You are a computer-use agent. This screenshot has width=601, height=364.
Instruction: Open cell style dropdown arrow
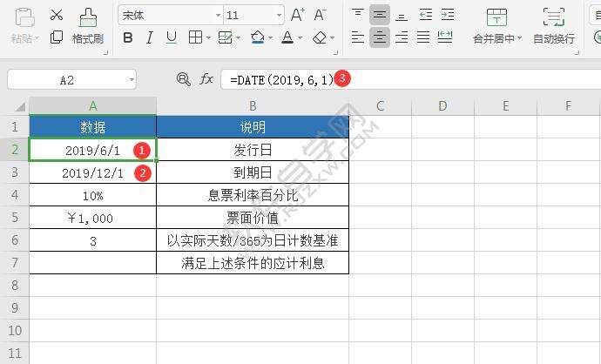(239, 38)
